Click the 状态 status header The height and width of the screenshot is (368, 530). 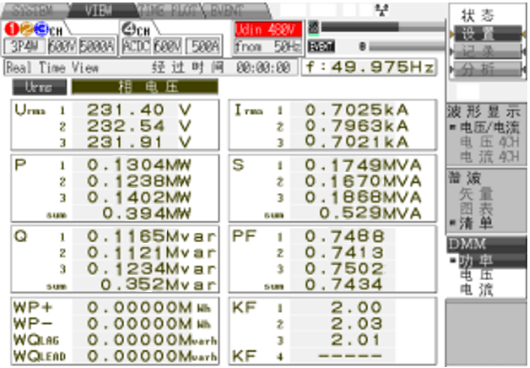(x=478, y=15)
